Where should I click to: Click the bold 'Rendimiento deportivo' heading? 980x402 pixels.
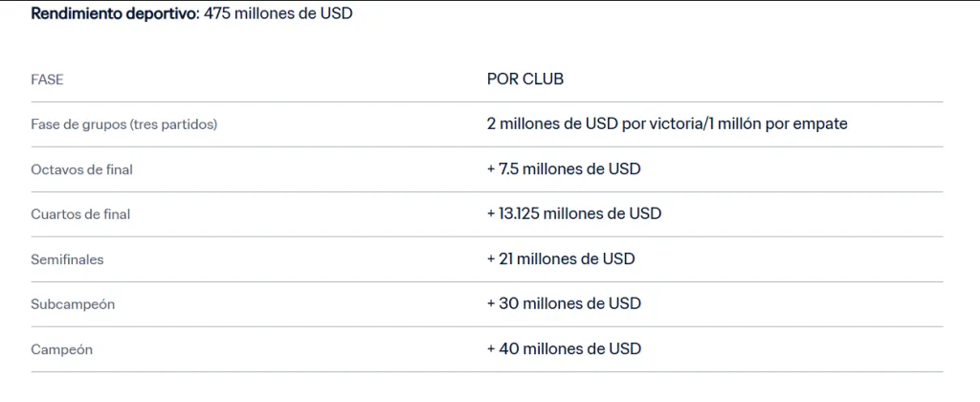click(116, 15)
